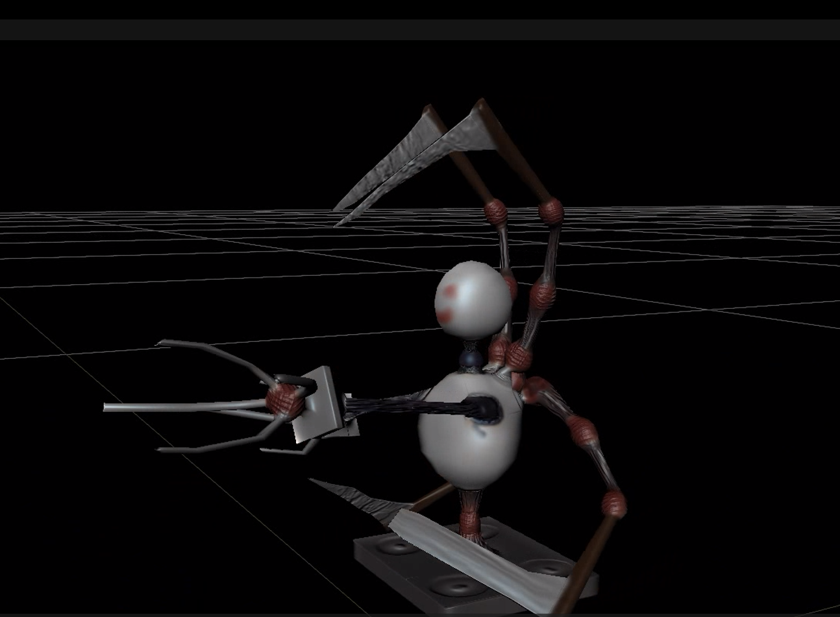Click the dark toolbar strip at the top
Viewport: 840px width, 617px height.
pyautogui.click(x=420, y=27)
